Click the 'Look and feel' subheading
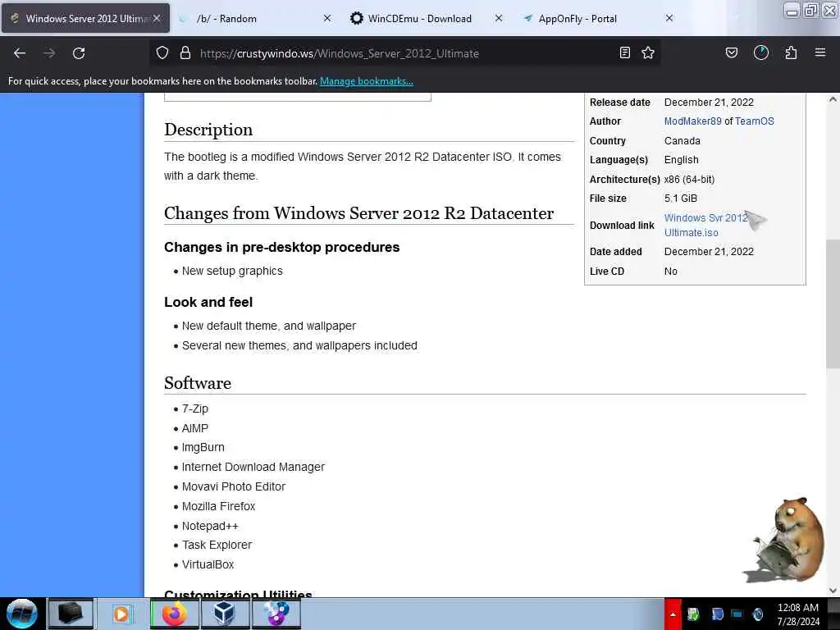This screenshot has height=630, width=840. pos(208,302)
